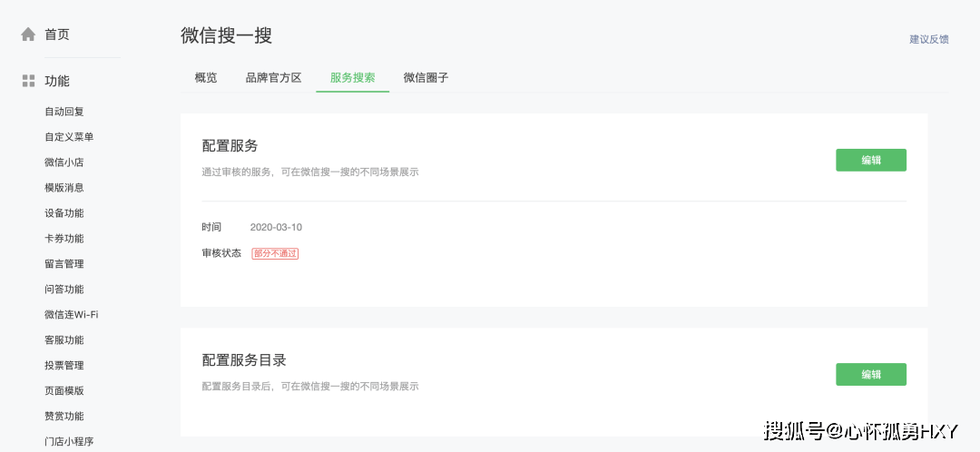
Task: Open the 首页 home page
Action: tap(56, 34)
